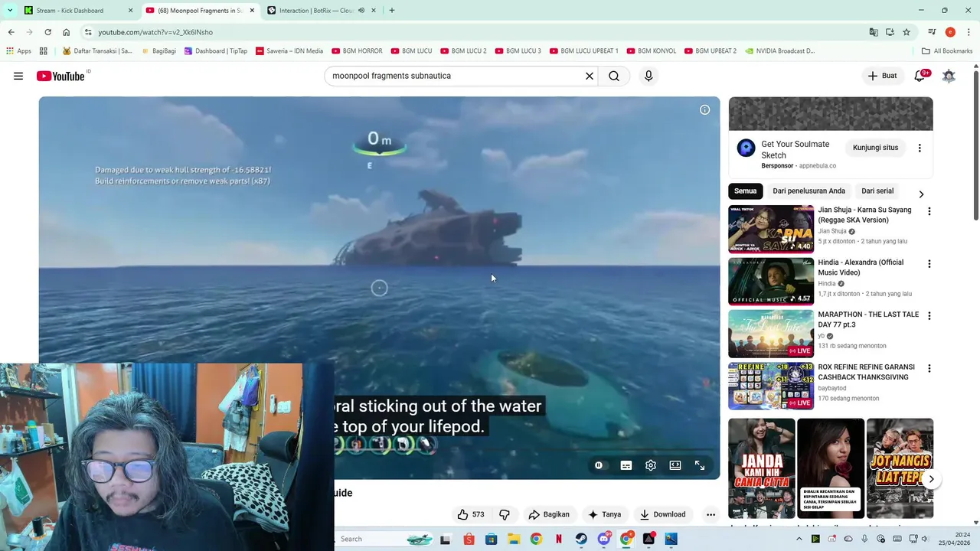
Task: Open the Jian Shuja channel name link
Action: click(x=832, y=231)
